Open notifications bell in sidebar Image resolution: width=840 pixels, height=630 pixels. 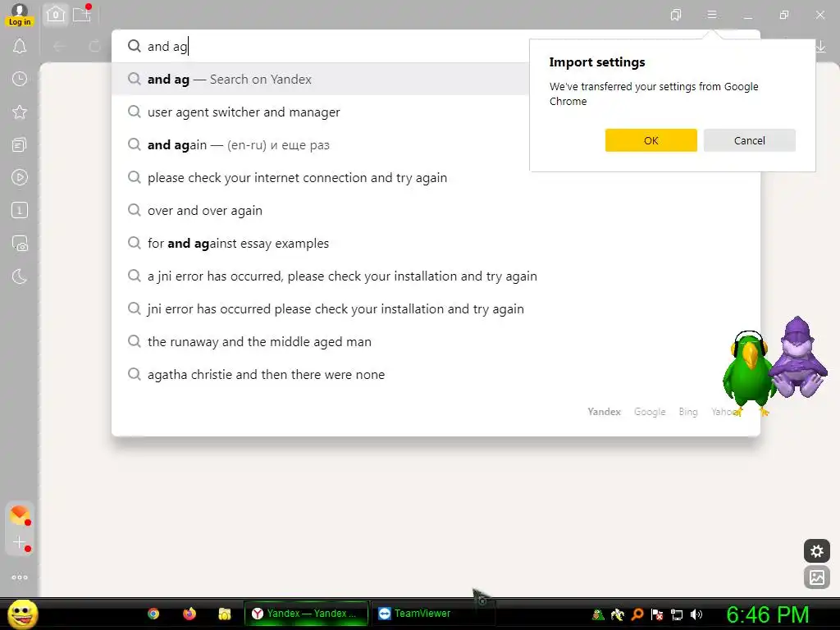20,47
